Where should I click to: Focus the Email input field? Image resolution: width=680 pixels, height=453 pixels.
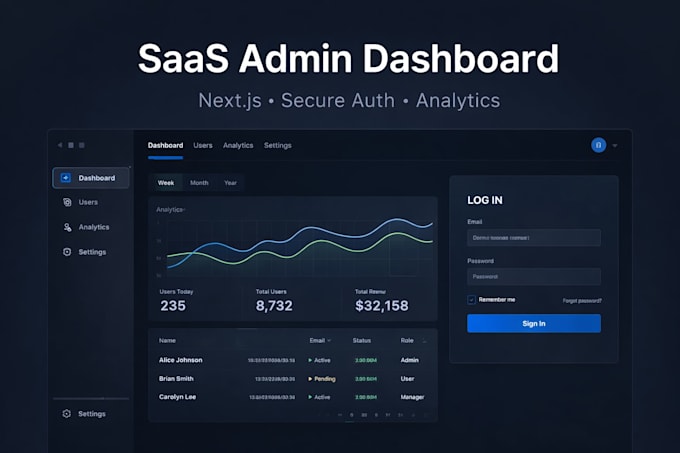tap(534, 238)
